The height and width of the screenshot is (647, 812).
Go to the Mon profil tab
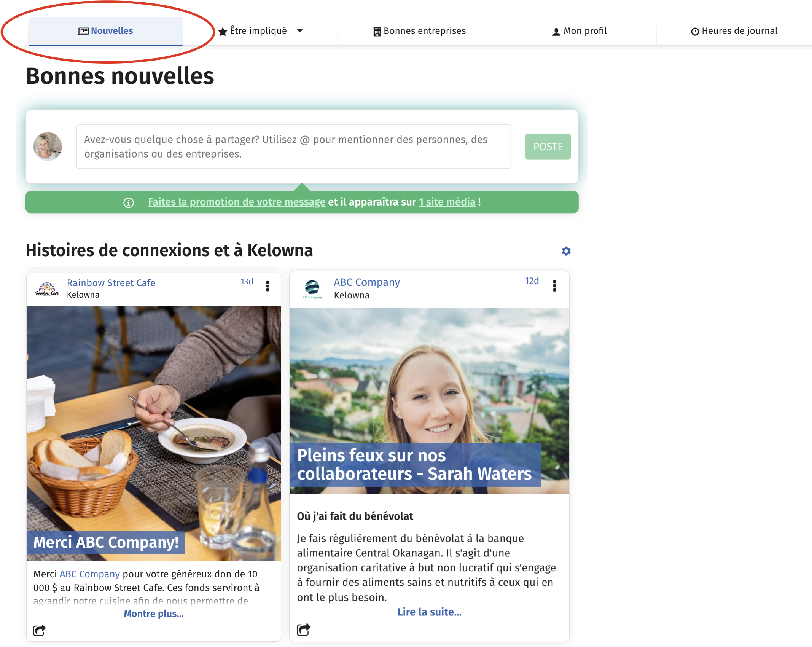[x=580, y=31]
